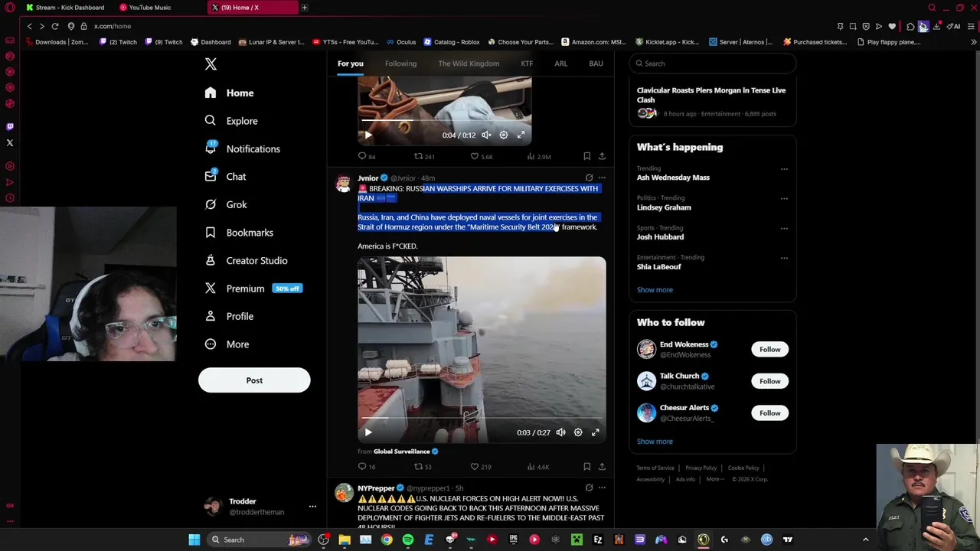This screenshot has height=551, width=980.
Task: Open Explore in X sidebar
Action: [x=231, y=121]
